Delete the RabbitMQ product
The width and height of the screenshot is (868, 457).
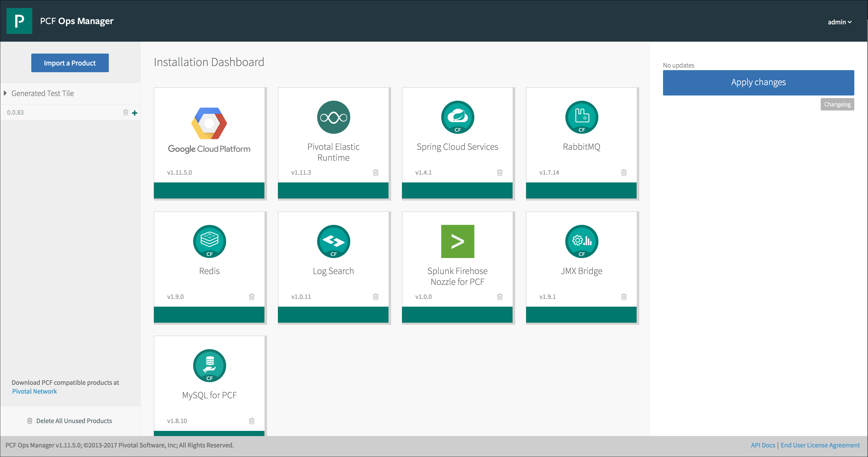click(624, 172)
